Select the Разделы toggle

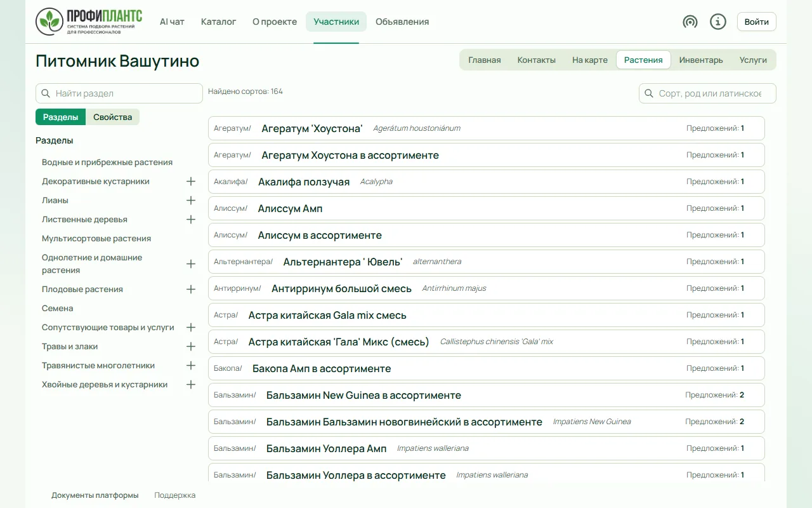tap(61, 117)
